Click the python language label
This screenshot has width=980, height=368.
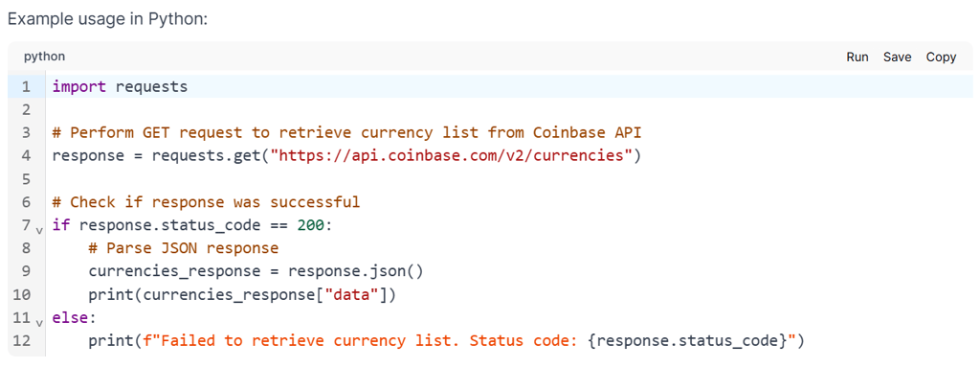coord(44,57)
